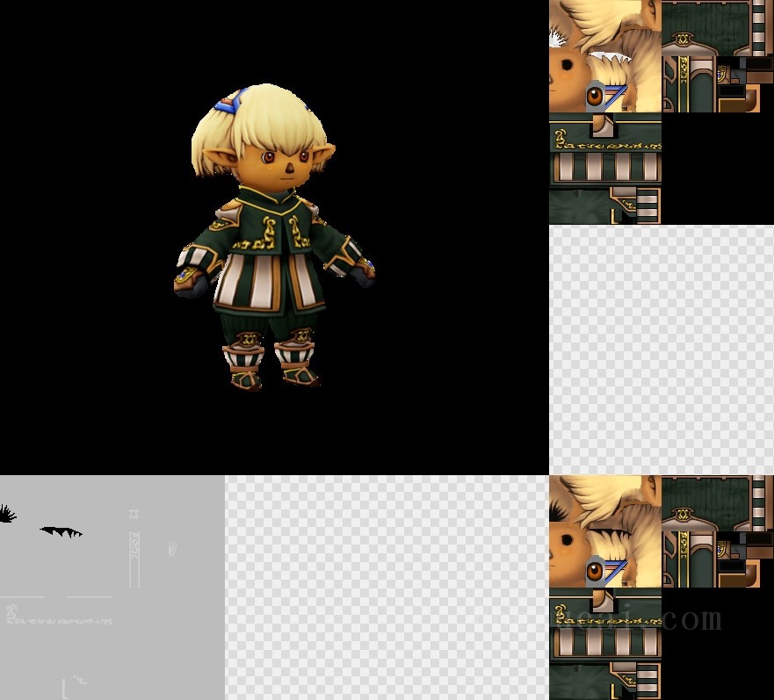Click the blue hair clip on the 3D character
Screen dimensions: 774x700
tap(228, 105)
